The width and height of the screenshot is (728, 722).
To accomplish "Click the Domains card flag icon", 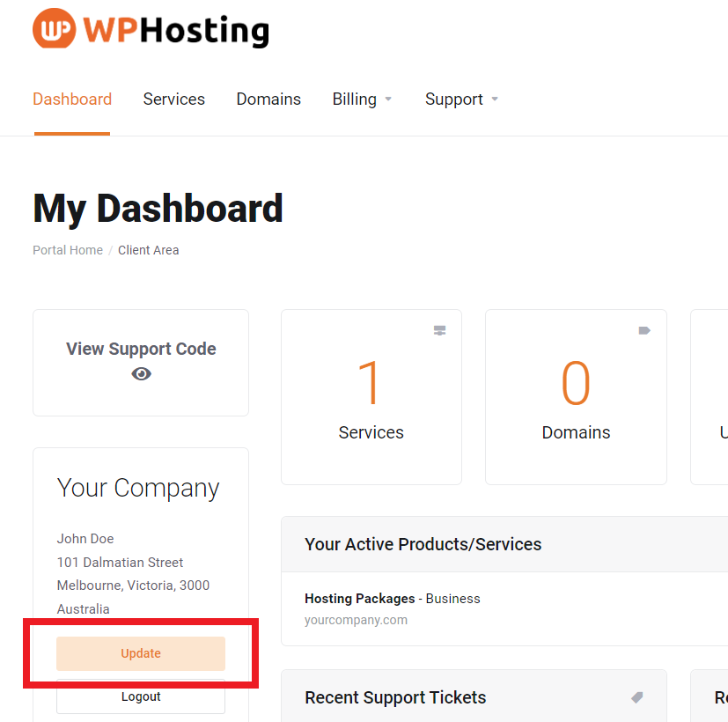I will [x=643, y=330].
